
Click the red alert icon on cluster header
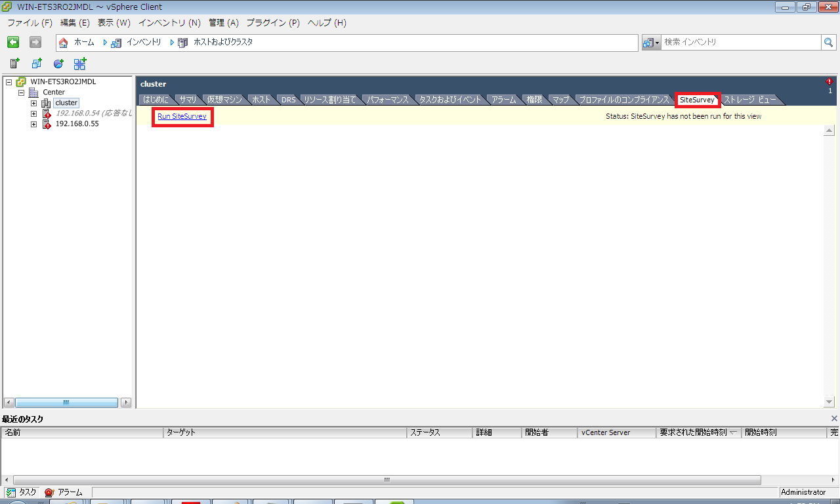(x=829, y=82)
